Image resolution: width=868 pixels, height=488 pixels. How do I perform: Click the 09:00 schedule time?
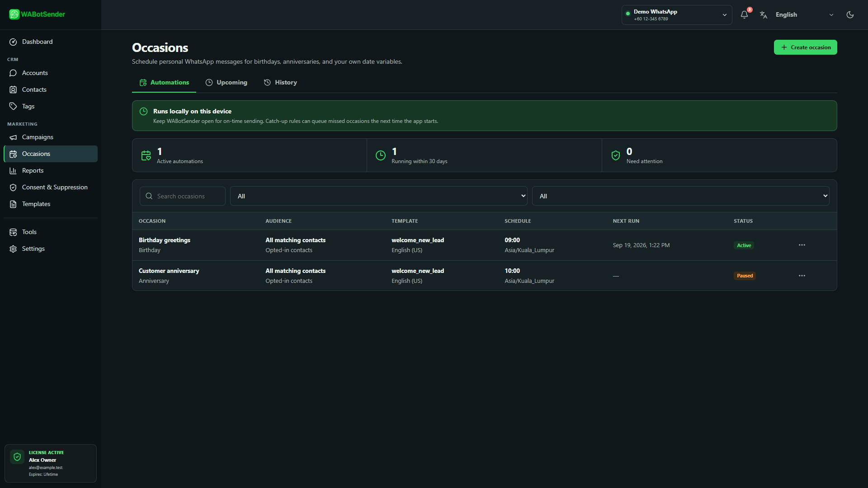click(x=512, y=240)
